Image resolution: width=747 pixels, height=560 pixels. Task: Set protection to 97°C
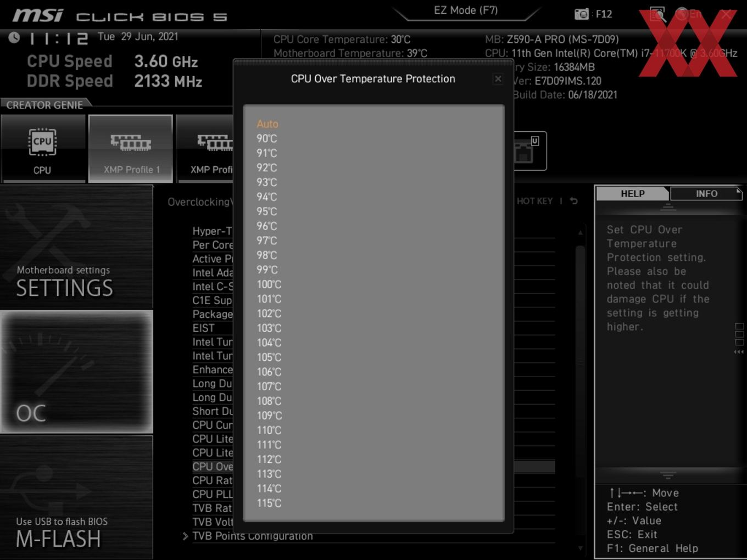[267, 240]
